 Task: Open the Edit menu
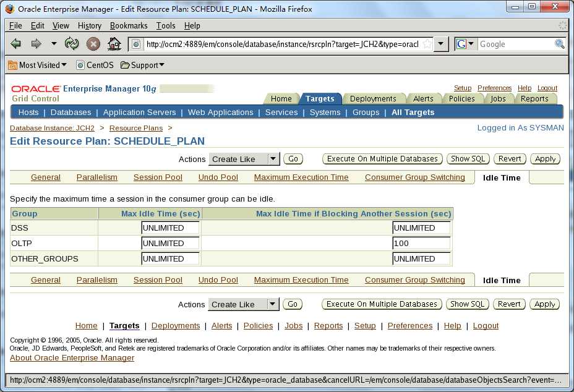click(x=37, y=25)
